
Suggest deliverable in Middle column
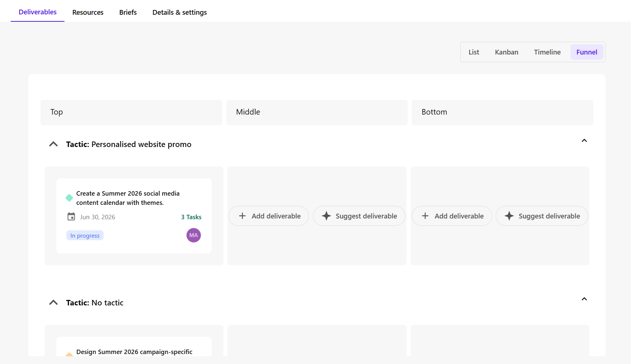(359, 216)
